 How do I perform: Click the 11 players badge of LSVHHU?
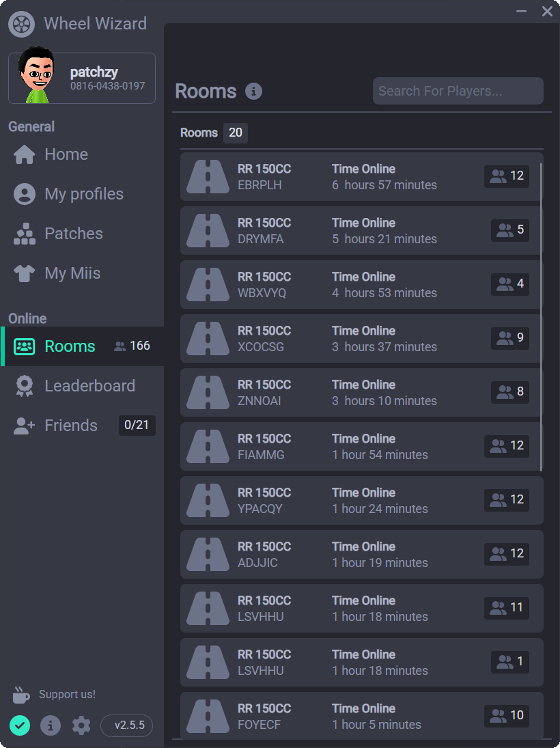[x=507, y=608]
